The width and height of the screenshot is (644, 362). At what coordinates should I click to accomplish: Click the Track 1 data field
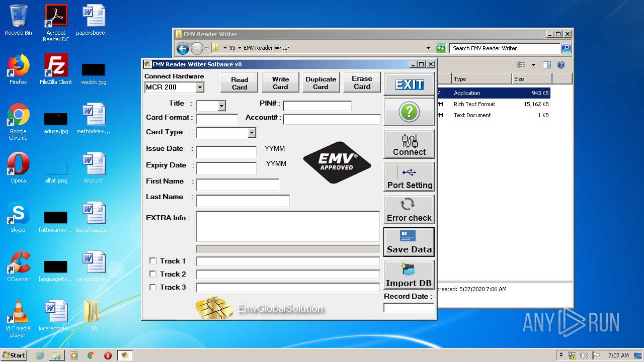[x=288, y=261]
